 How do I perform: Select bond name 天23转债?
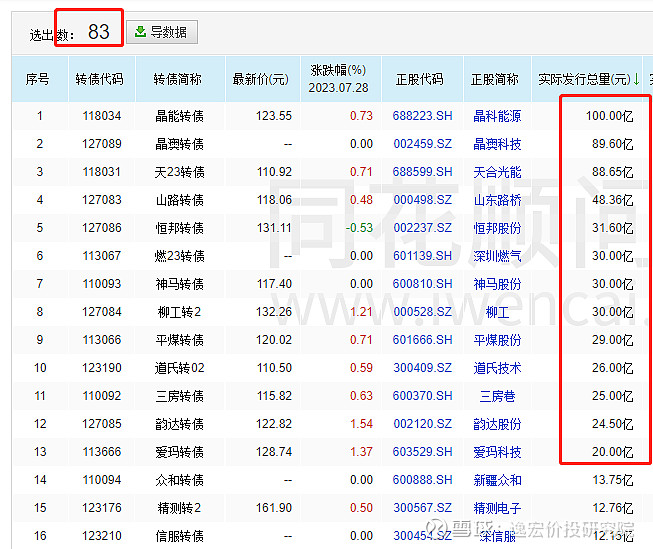179,172
